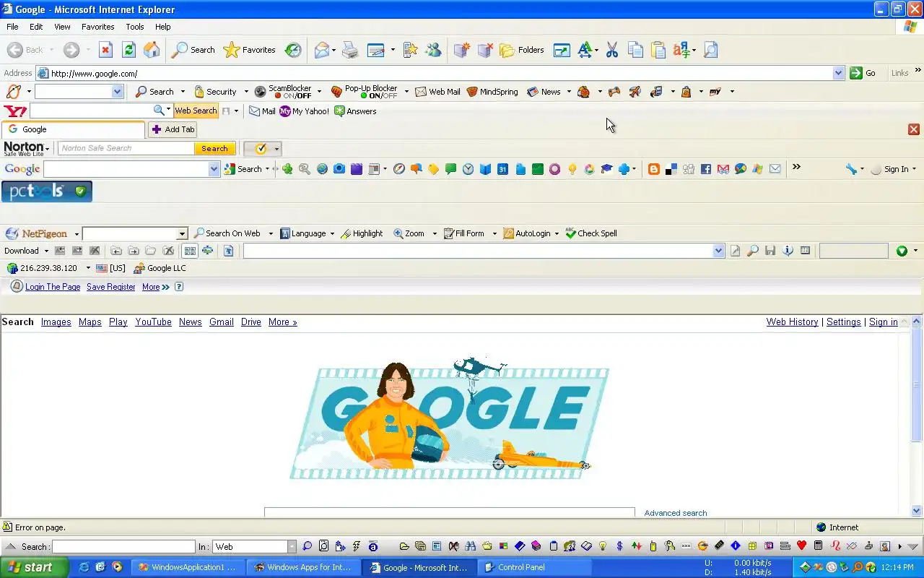The height and width of the screenshot is (578, 924).
Task: Open the Advanced search link
Action: click(676, 513)
